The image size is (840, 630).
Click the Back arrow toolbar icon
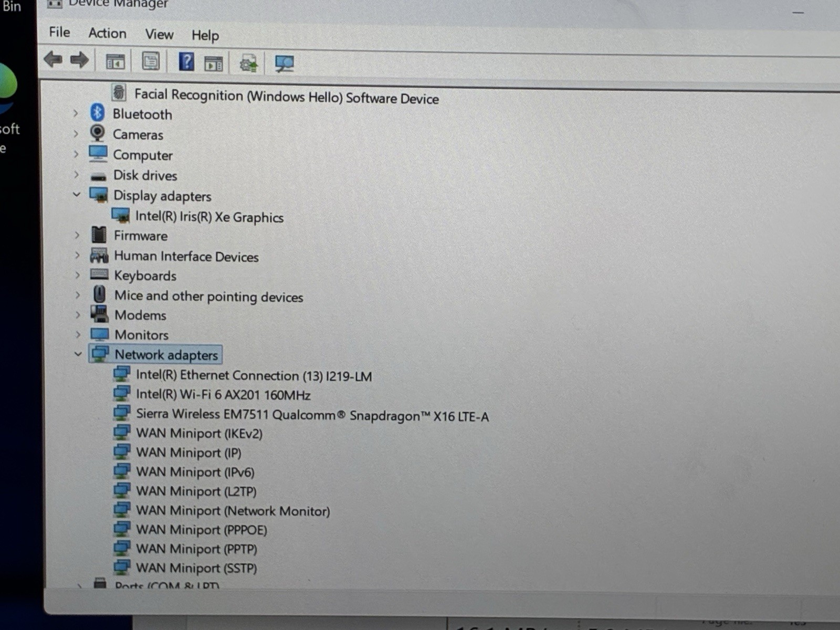click(x=53, y=59)
